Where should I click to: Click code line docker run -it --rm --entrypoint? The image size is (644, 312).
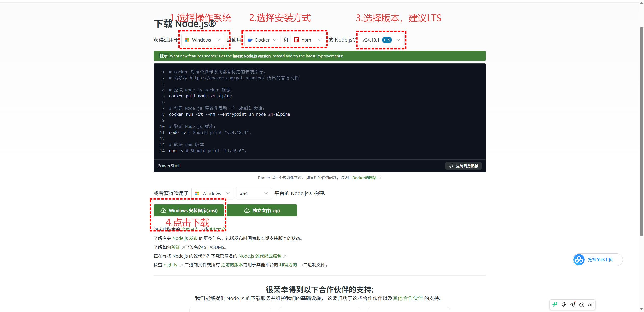229,114
